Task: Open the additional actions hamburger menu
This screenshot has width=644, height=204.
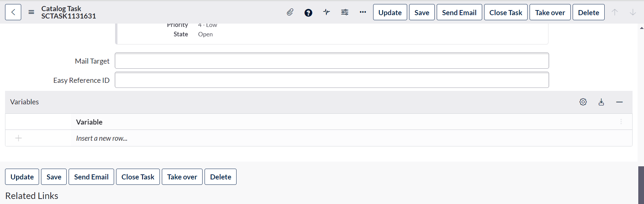Action: point(31,12)
